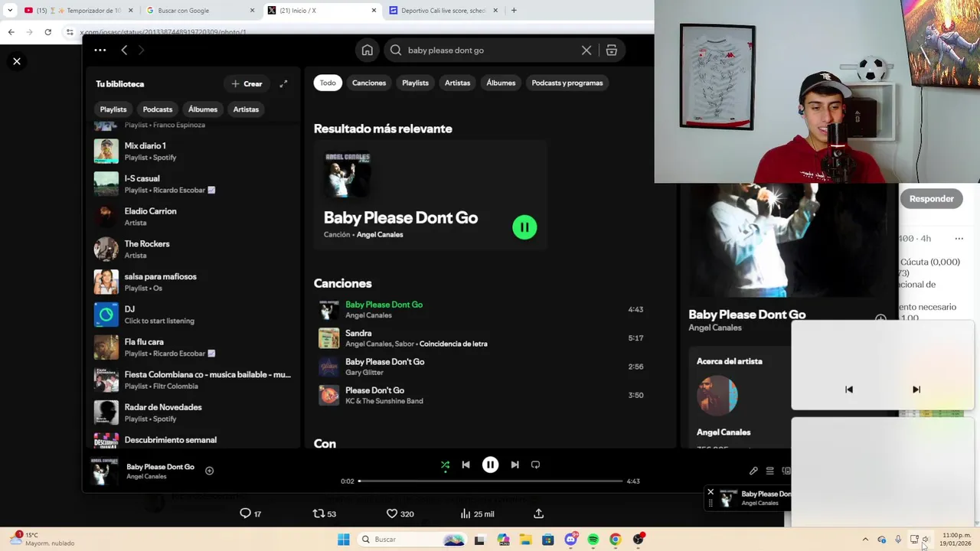The height and width of the screenshot is (551, 980).
Task: Reload the page in the browser
Action: coord(47,32)
